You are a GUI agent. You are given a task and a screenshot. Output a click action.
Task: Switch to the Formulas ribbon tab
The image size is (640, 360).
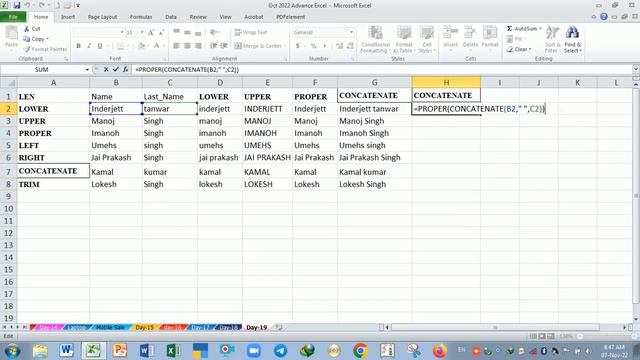141,17
